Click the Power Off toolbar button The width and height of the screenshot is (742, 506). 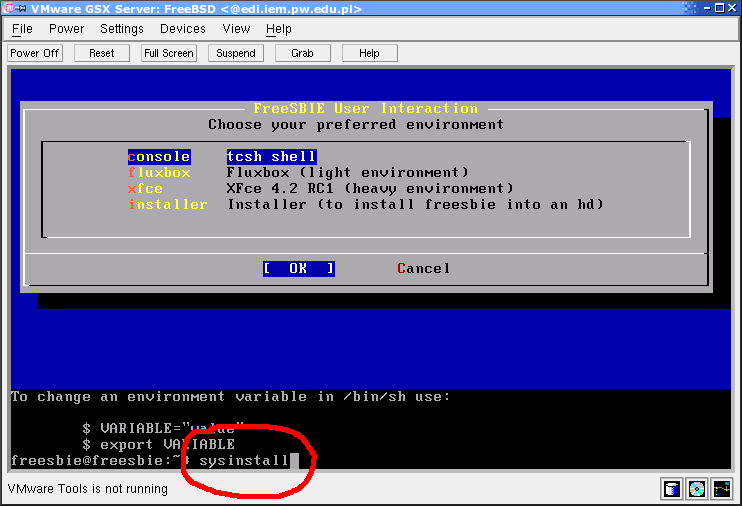(35, 53)
